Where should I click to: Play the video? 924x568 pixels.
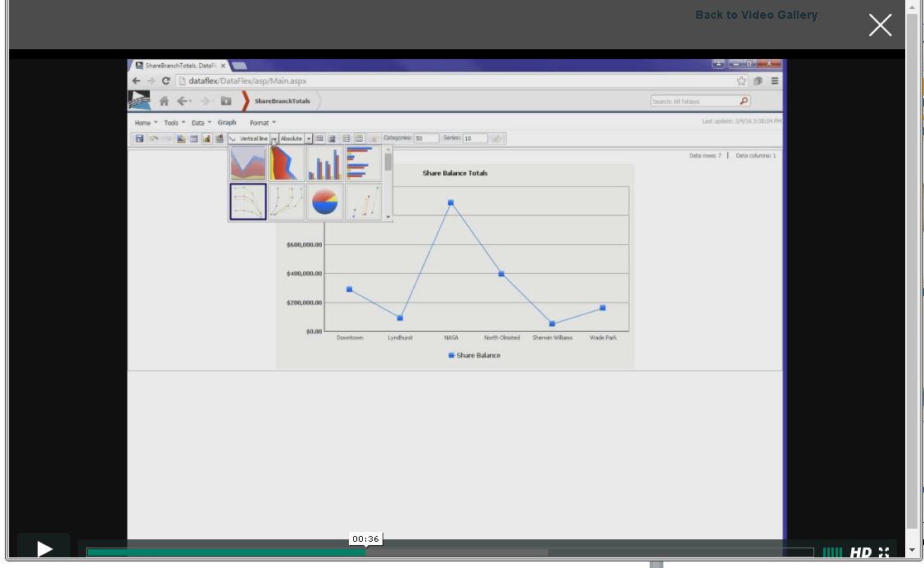tap(44, 549)
